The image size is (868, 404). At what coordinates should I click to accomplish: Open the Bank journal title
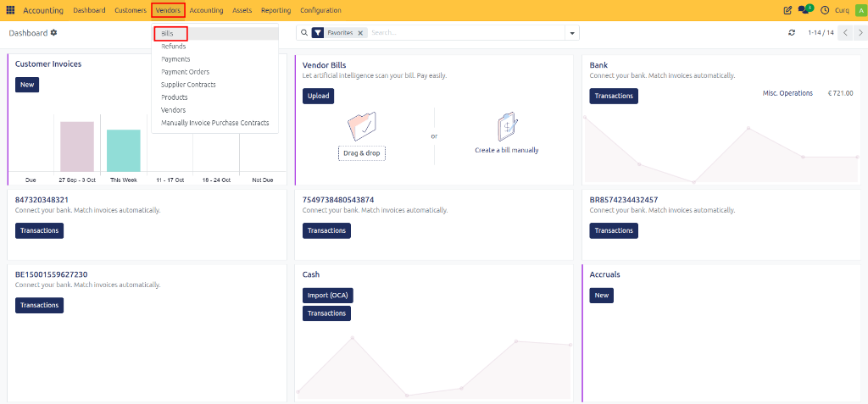[598, 65]
